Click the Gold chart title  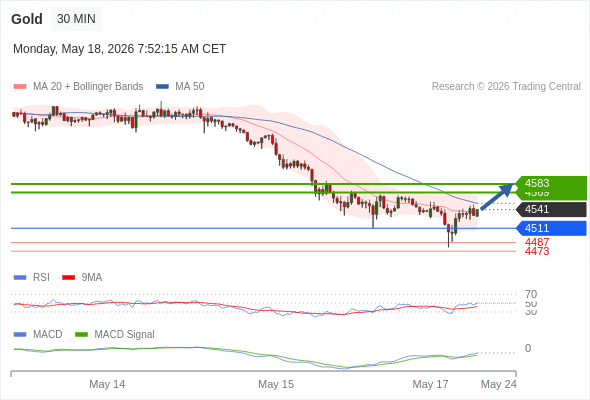click(27, 19)
